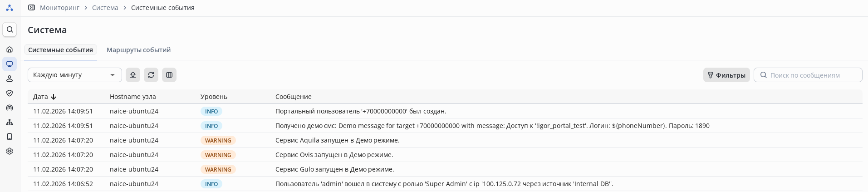The image size is (868, 192).
Task: Click the export events icon button
Action: click(133, 75)
